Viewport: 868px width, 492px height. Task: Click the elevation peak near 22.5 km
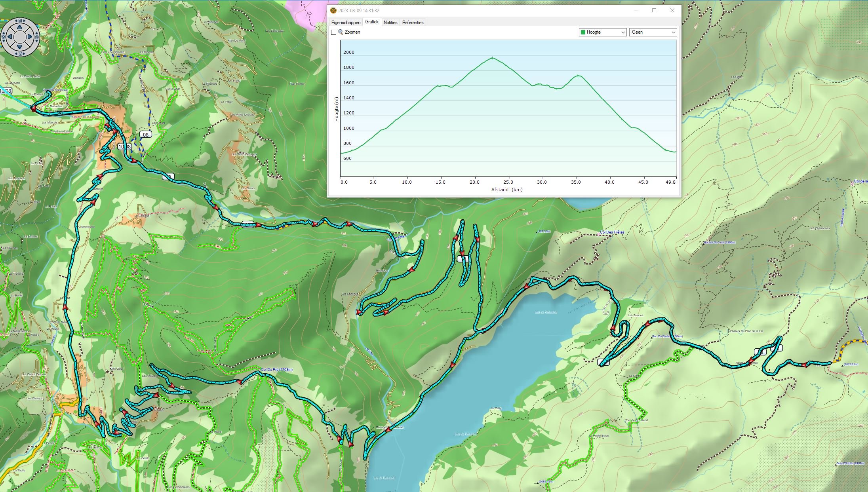coord(492,58)
